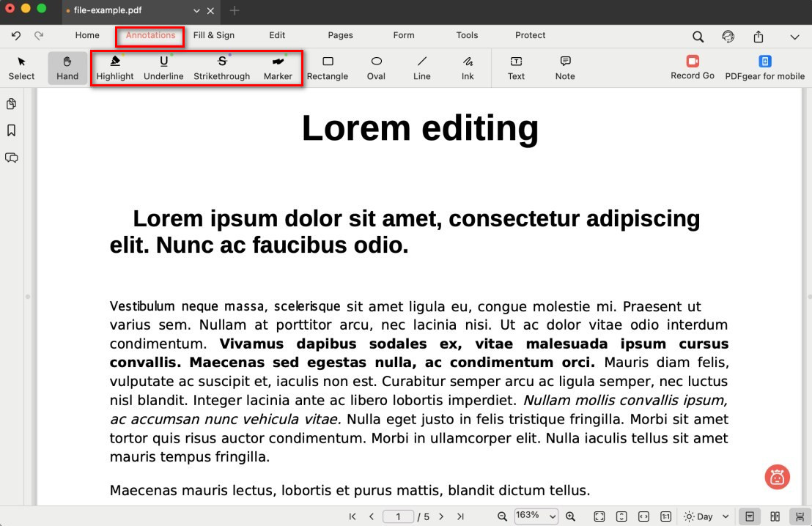This screenshot has height=526, width=812.
Task: Enable two-page view mode
Action: pos(775,516)
